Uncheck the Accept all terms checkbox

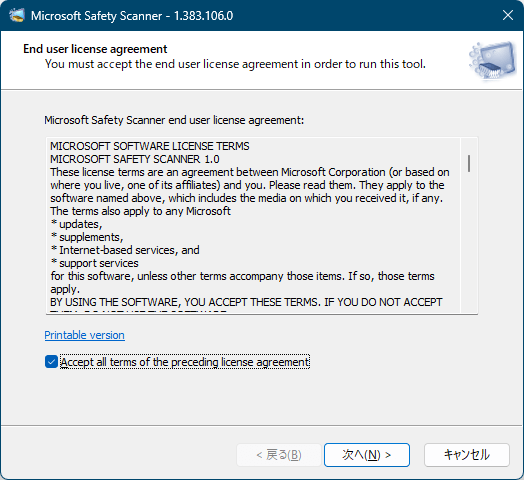click(51, 362)
